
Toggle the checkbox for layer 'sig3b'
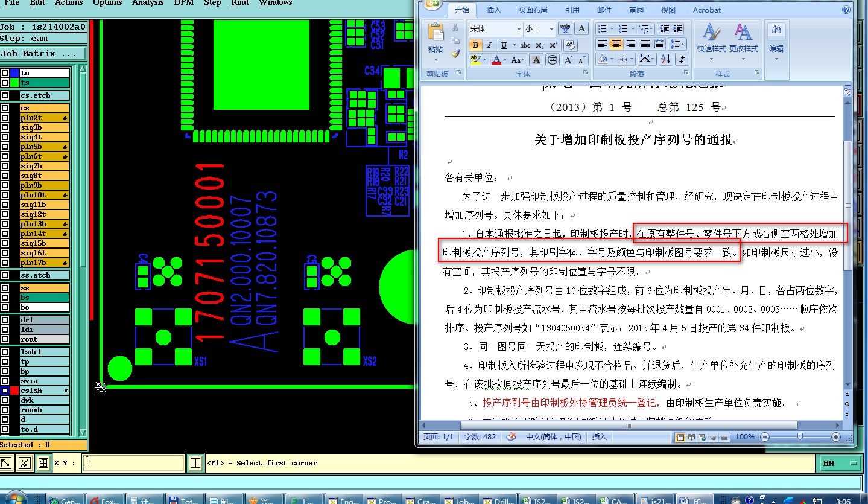point(5,127)
